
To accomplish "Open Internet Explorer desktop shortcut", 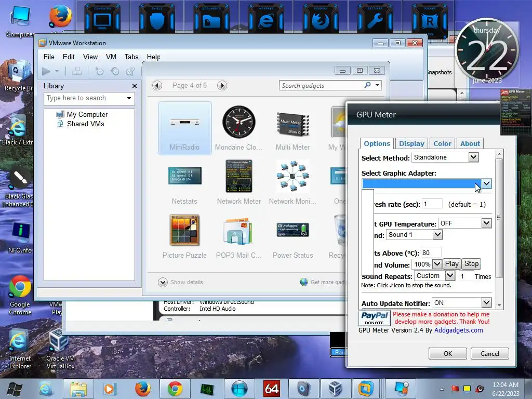I will tap(20, 350).
